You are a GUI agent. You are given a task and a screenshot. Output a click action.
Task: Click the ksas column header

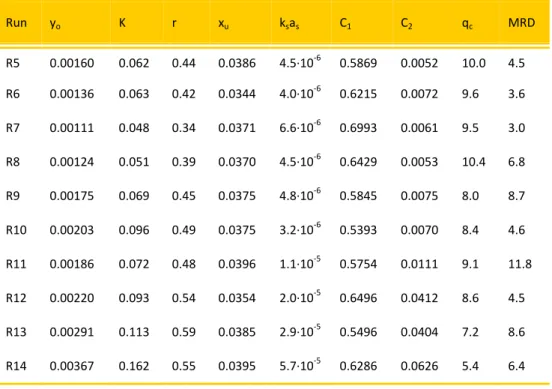pos(289,24)
